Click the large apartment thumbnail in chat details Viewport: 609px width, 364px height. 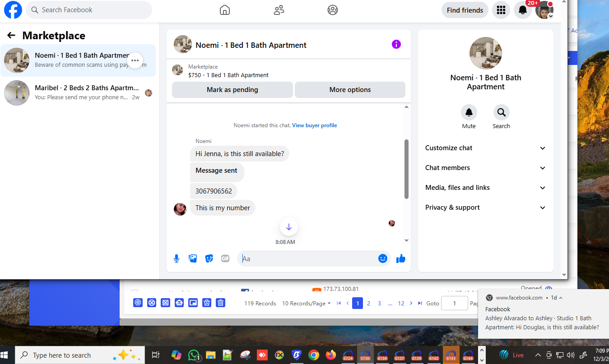click(x=486, y=53)
